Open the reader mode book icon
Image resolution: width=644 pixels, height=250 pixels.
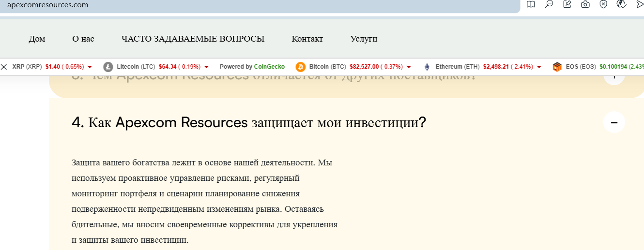tap(531, 4)
